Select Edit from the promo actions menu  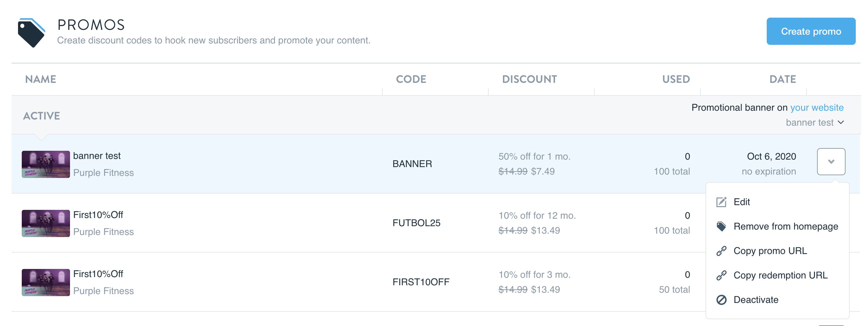click(x=742, y=202)
